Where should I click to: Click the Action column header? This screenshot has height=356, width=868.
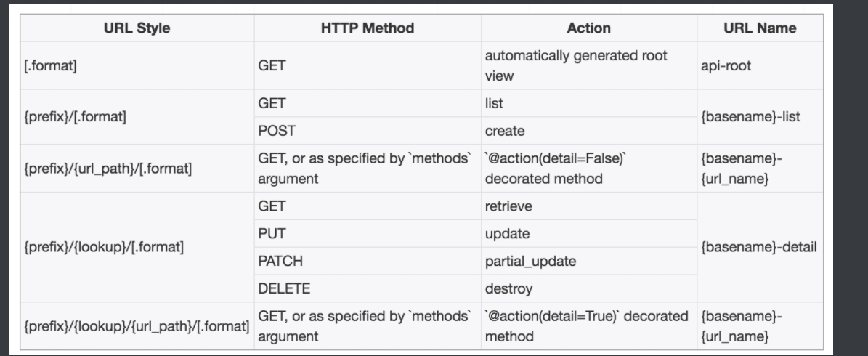tap(588, 28)
